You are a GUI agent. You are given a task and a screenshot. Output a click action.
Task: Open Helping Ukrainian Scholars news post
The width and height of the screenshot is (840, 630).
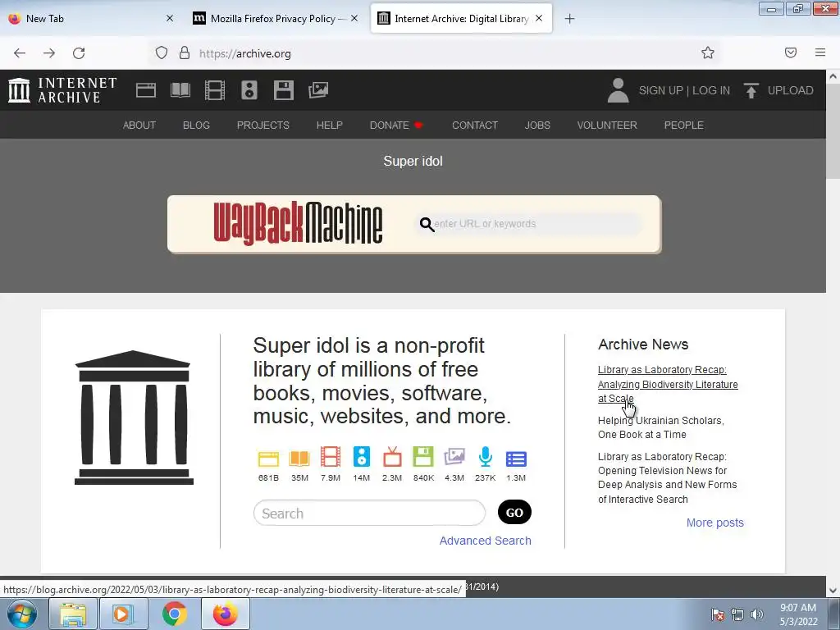661,427
